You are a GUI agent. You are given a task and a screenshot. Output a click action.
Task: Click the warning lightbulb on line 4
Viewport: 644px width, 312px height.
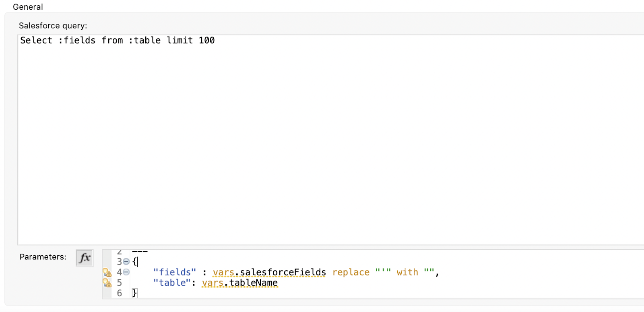pyautogui.click(x=107, y=272)
